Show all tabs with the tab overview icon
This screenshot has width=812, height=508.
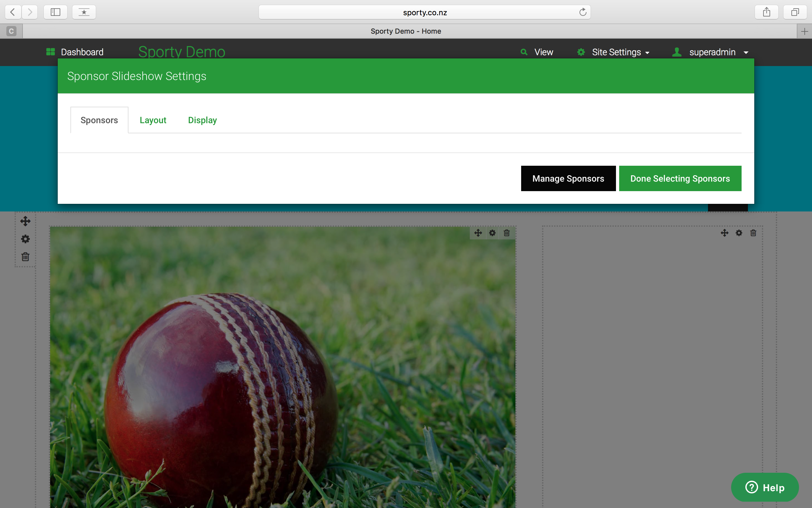pyautogui.click(x=795, y=12)
